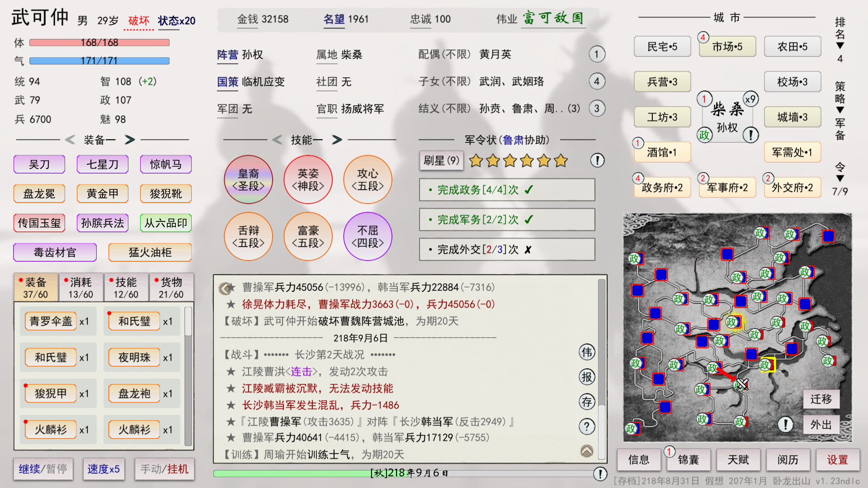Open achievements via the 伟 circle icon

(586, 352)
